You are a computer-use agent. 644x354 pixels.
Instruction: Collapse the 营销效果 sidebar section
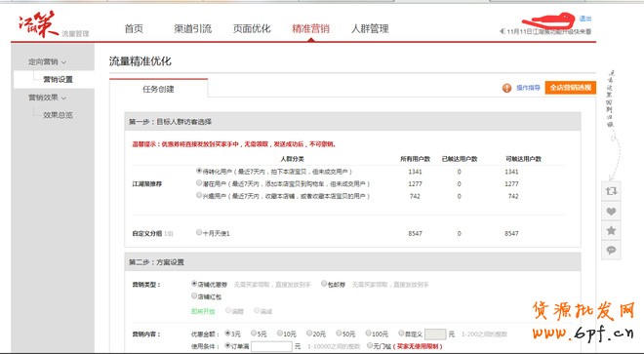point(47,98)
